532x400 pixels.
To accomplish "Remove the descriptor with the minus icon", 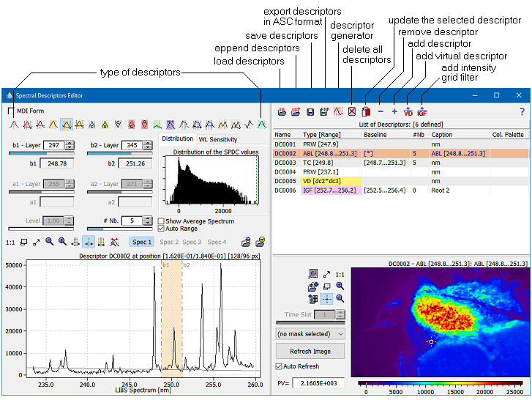I will [x=381, y=112].
